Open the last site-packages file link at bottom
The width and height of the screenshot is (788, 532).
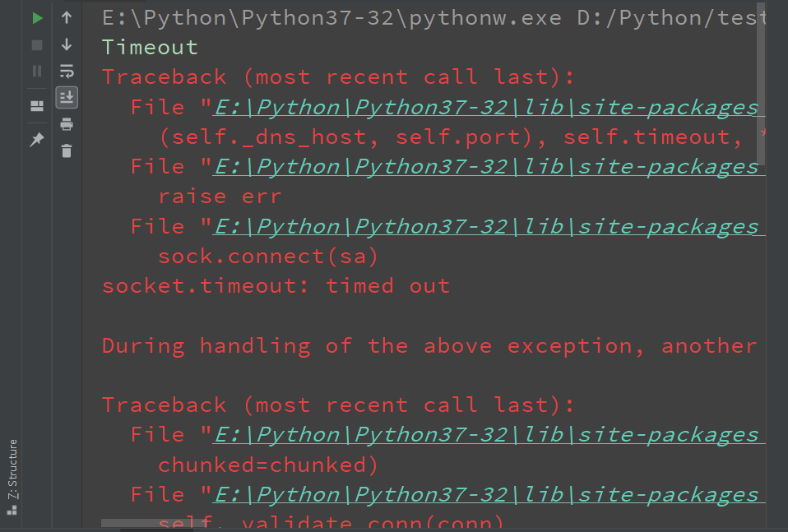[x=489, y=495]
